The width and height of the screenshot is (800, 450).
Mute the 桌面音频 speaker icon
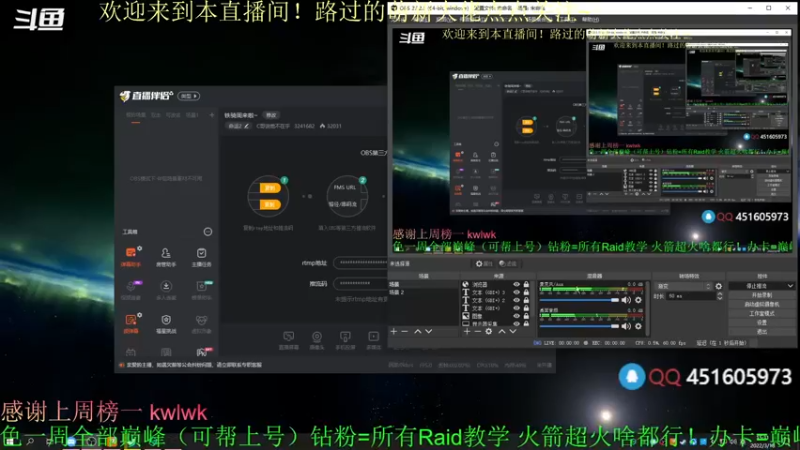click(627, 326)
